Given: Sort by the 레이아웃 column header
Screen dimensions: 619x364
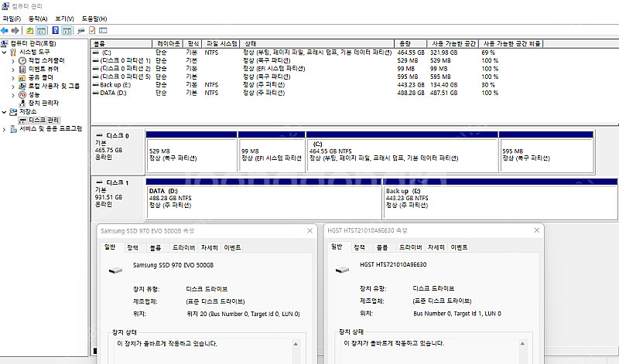Looking at the screenshot, I should tap(168, 43).
